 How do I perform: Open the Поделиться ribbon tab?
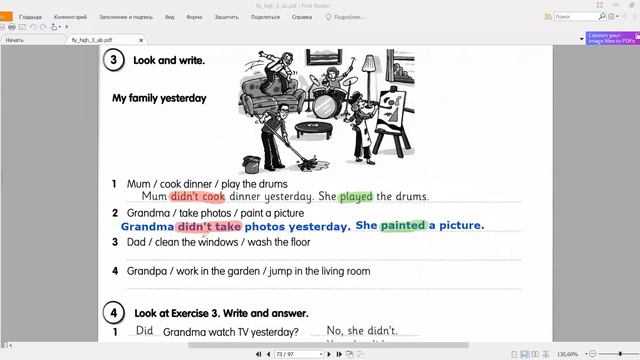[265, 17]
